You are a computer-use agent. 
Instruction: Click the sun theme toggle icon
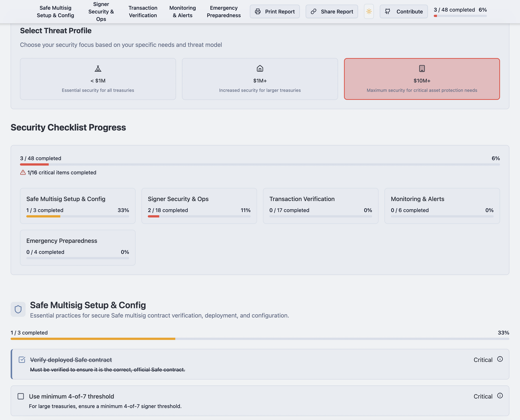pyautogui.click(x=369, y=11)
